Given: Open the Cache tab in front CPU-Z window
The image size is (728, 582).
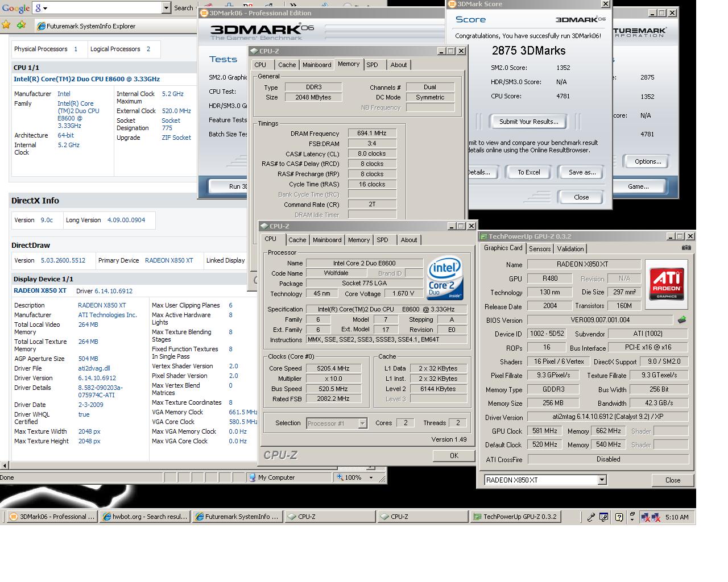Looking at the screenshot, I should click(x=297, y=240).
